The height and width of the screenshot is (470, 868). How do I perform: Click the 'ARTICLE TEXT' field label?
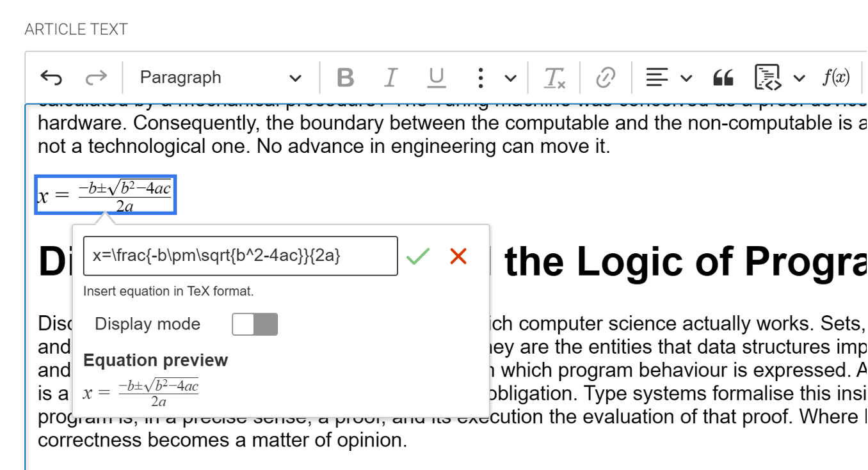pyautogui.click(x=76, y=29)
